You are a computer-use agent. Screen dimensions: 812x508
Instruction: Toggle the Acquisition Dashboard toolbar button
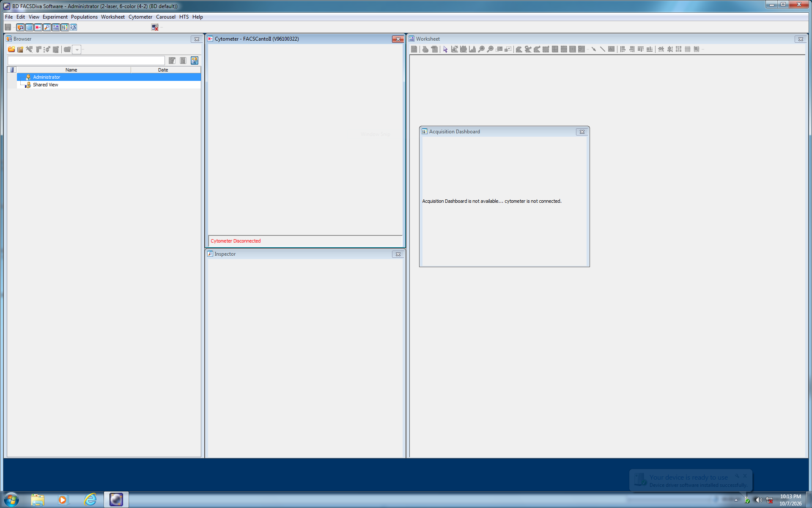(x=65, y=27)
